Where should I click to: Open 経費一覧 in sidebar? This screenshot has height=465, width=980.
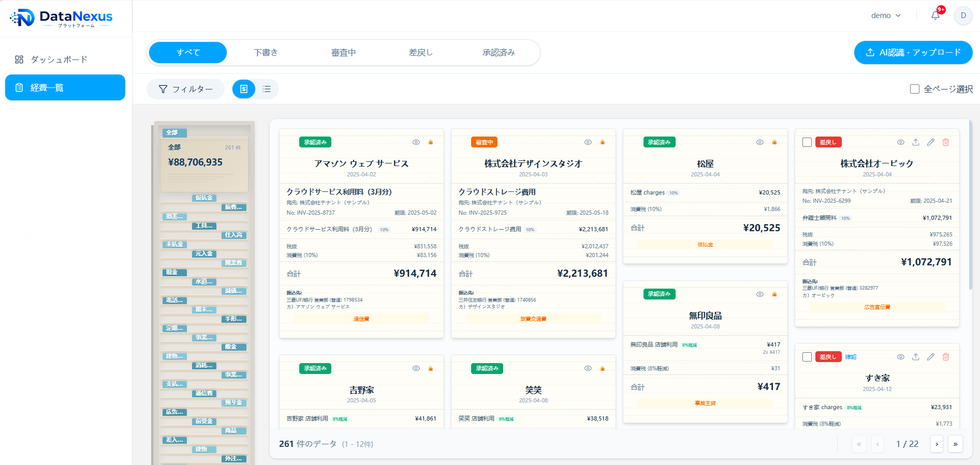[x=65, y=87]
